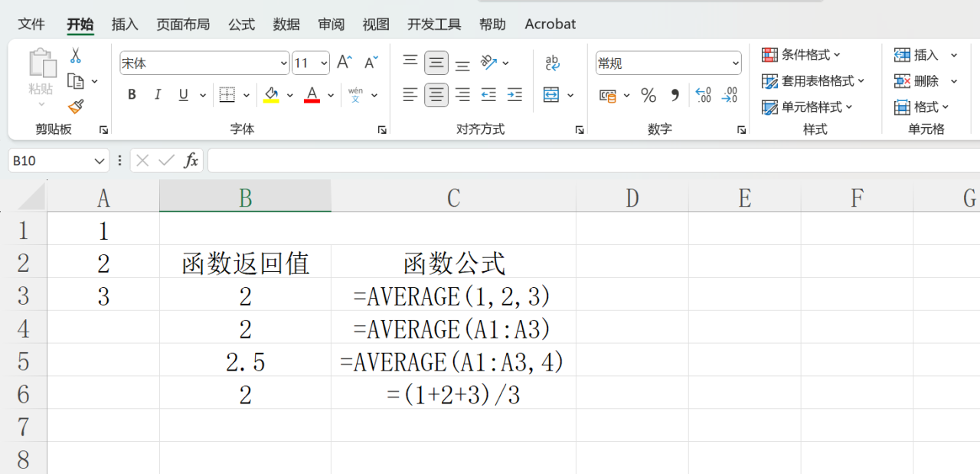Switch to 页面布局 tab
The image size is (980, 474).
tap(183, 25)
